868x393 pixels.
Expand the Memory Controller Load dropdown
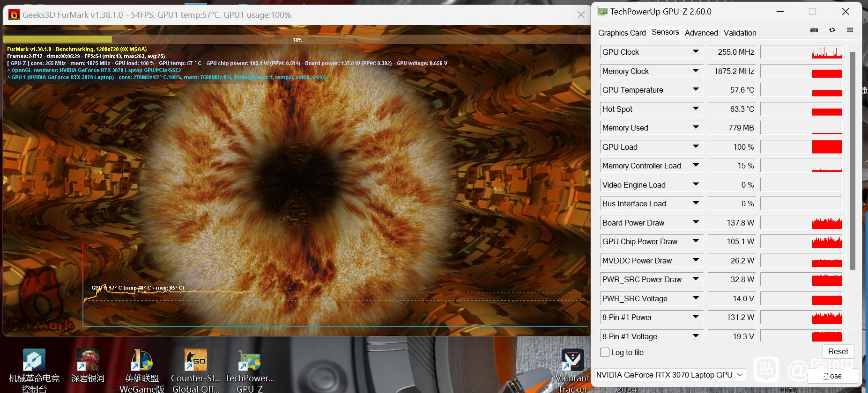[x=696, y=165]
